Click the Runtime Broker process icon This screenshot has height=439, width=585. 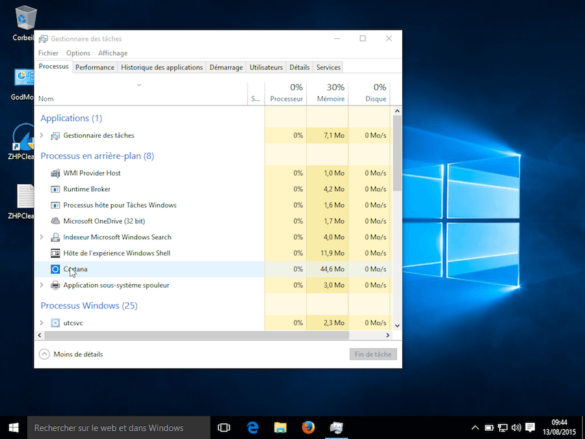[x=55, y=189]
